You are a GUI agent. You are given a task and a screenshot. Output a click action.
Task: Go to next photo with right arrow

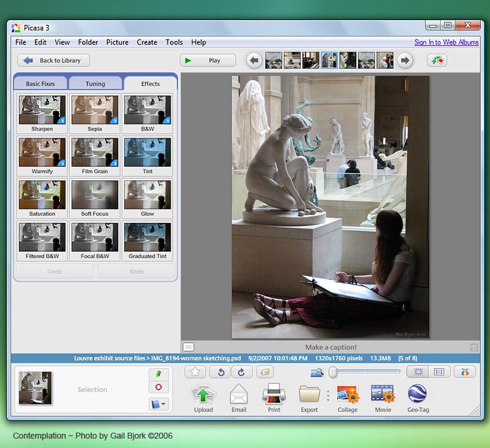(404, 61)
